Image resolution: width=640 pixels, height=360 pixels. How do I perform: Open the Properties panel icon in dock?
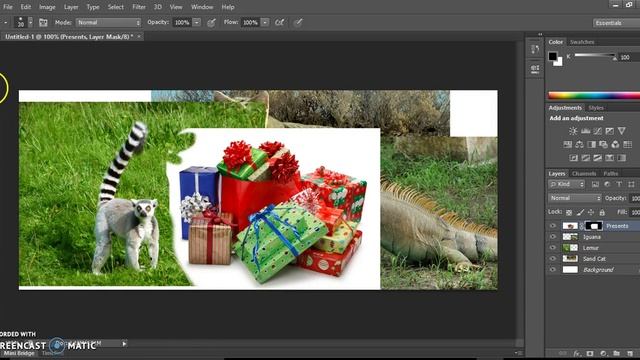(535, 69)
